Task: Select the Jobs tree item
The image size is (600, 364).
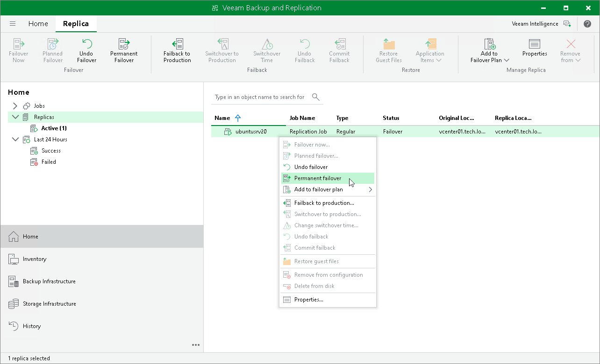Action: click(x=39, y=106)
